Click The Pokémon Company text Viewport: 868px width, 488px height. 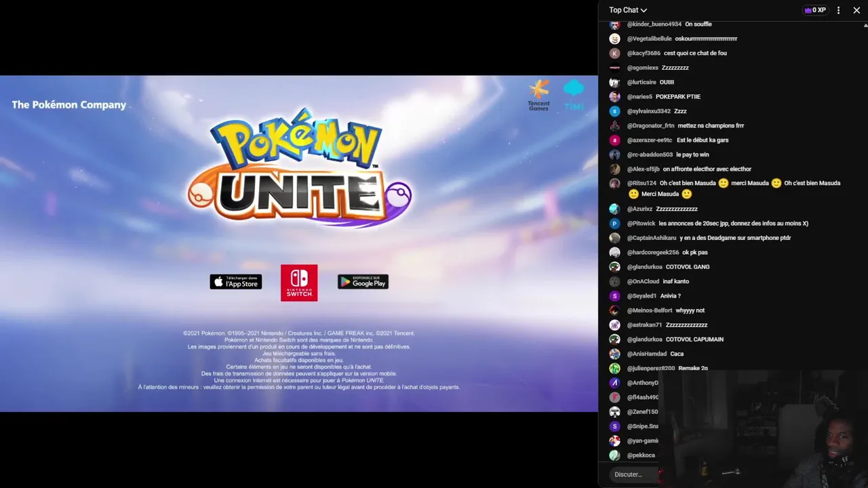pos(69,104)
